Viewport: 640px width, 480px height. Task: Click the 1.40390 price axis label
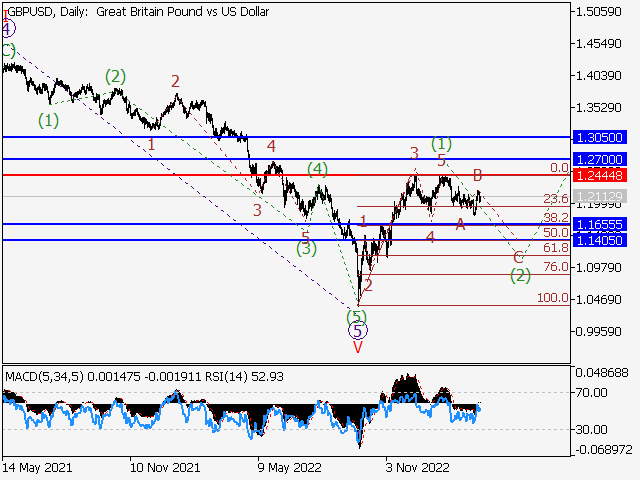click(598, 76)
